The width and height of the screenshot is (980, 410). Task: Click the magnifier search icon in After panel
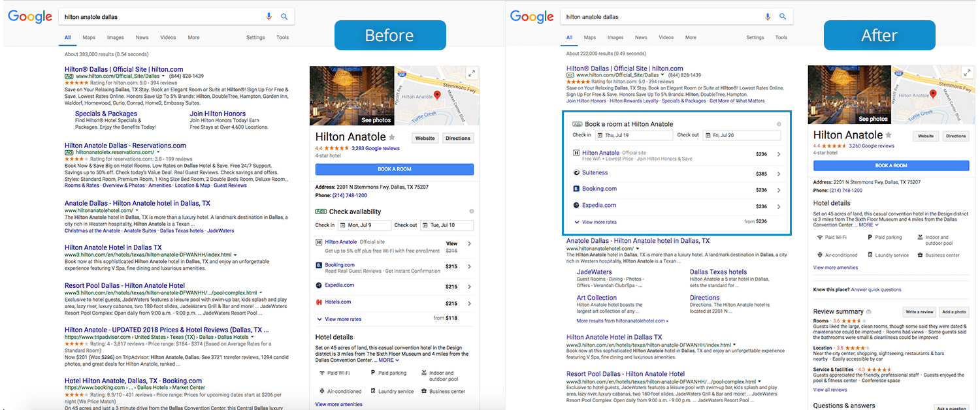[783, 16]
